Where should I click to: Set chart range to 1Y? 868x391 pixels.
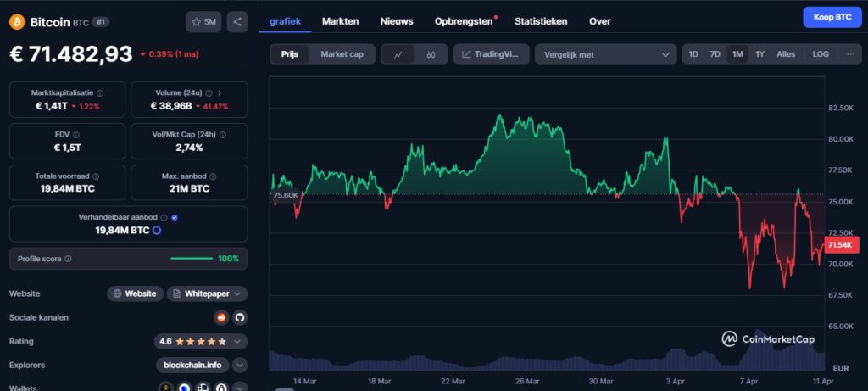(760, 54)
